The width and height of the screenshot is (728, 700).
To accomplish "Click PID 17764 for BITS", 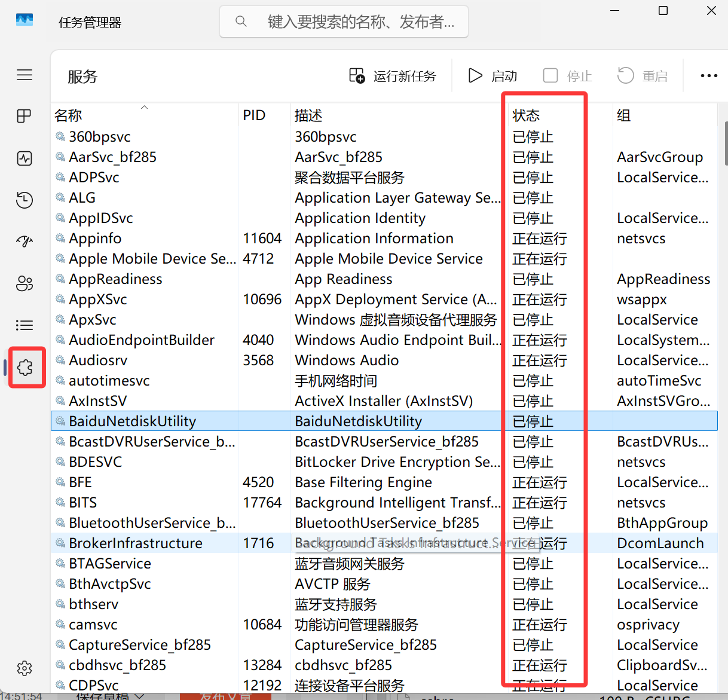I will pyautogui.click(x=262, y=503).
